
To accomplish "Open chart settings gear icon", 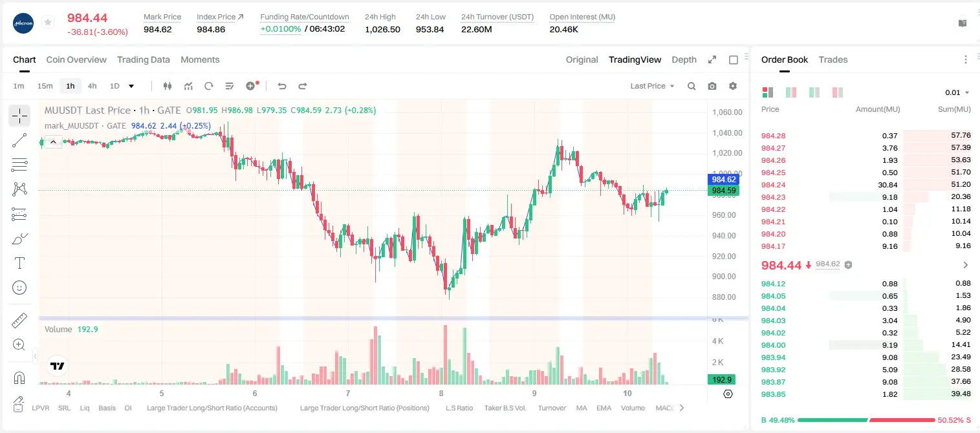I will click(733, 86).
